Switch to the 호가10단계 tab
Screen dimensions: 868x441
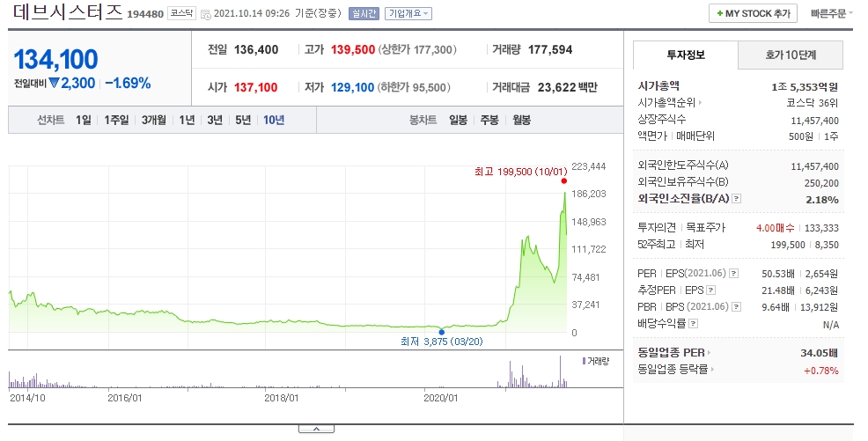pyautogui.click(x=791, y=55)
